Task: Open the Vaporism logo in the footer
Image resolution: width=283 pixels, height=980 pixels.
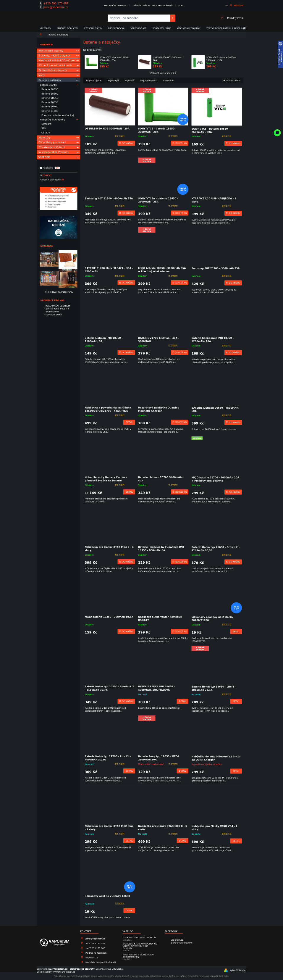Action: point(55,942)
